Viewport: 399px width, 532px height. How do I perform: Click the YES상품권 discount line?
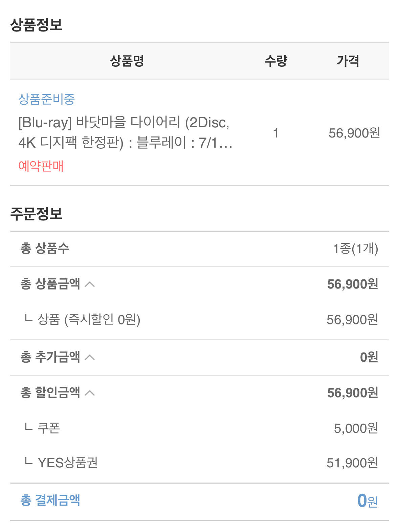(x=67, y=463)
